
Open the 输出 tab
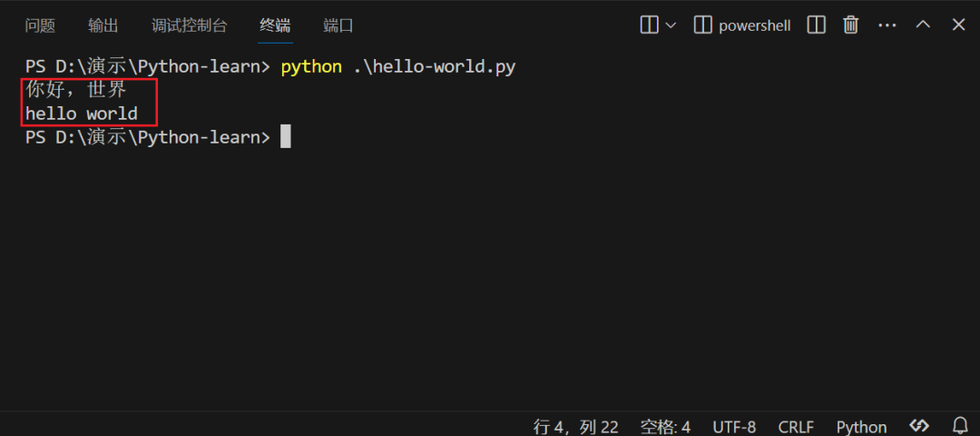coord(103,25)
